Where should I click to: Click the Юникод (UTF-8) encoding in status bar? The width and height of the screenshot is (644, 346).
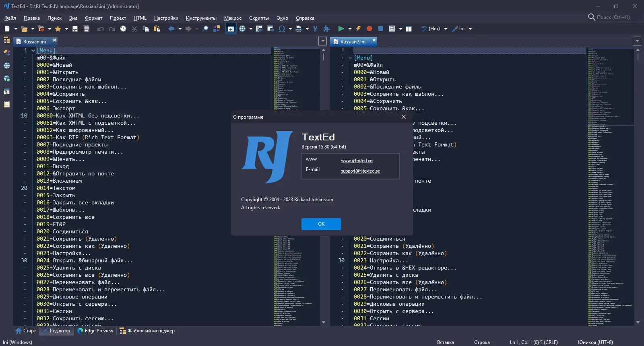[595, 342]
